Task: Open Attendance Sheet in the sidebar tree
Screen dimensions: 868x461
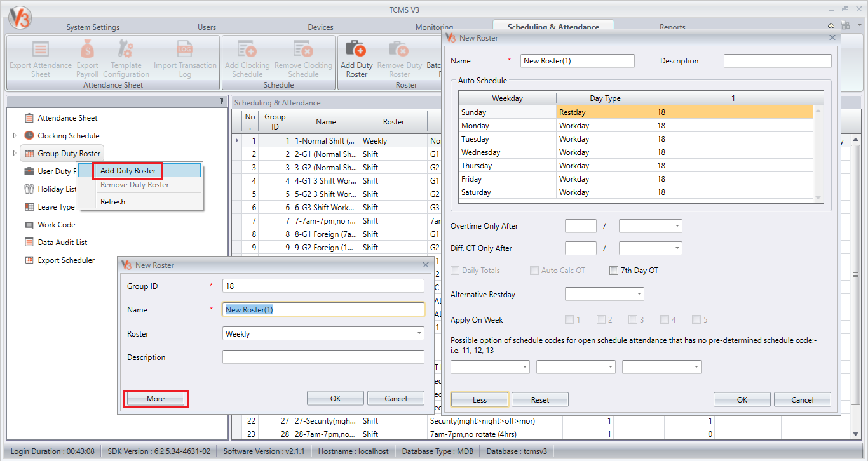Action: point(67,118)
